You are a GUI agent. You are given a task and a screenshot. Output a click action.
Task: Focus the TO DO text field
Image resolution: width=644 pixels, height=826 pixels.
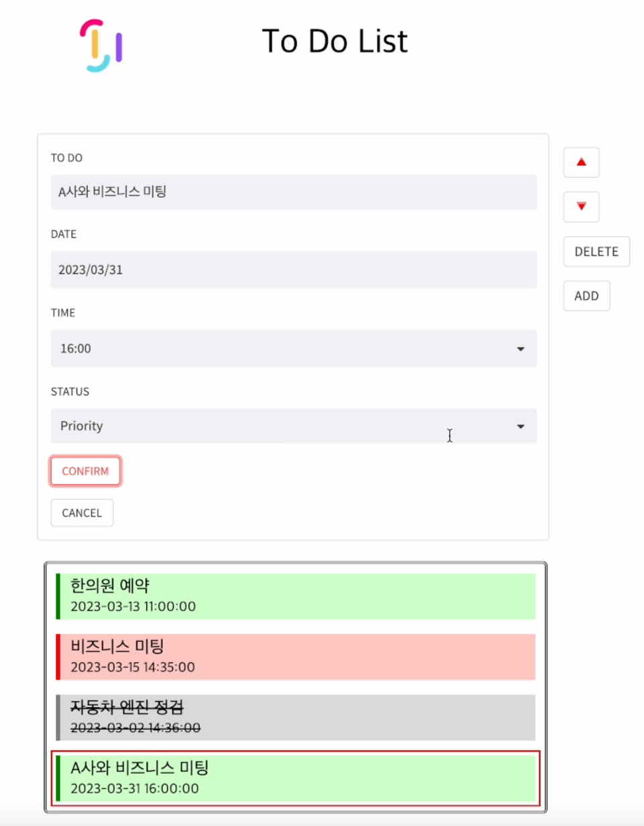click(x=294, y=192)
